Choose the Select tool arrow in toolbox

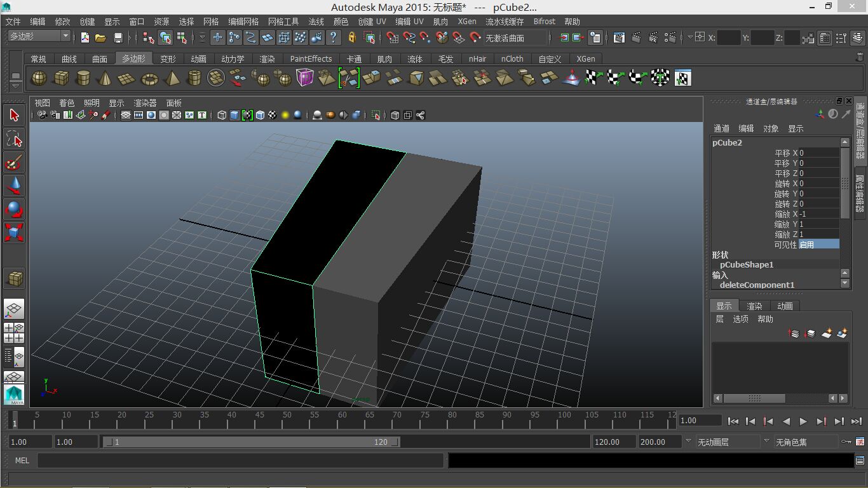point(14,115)
